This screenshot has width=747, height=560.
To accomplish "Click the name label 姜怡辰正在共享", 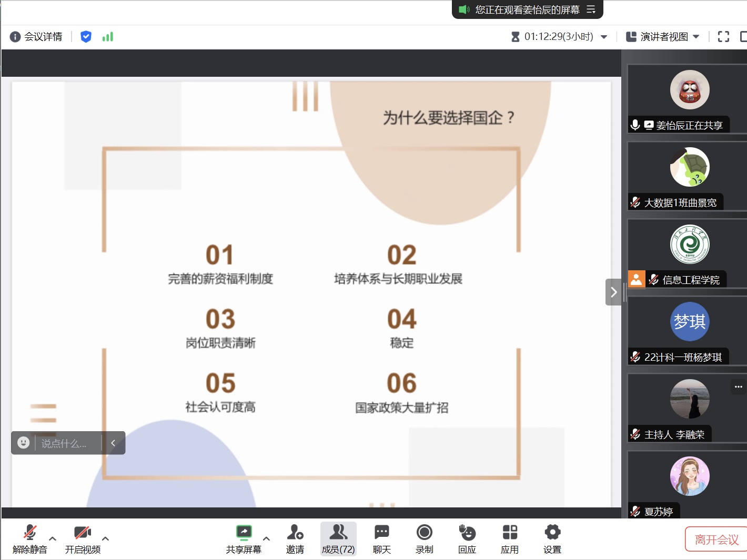I will tap(689, 125).
